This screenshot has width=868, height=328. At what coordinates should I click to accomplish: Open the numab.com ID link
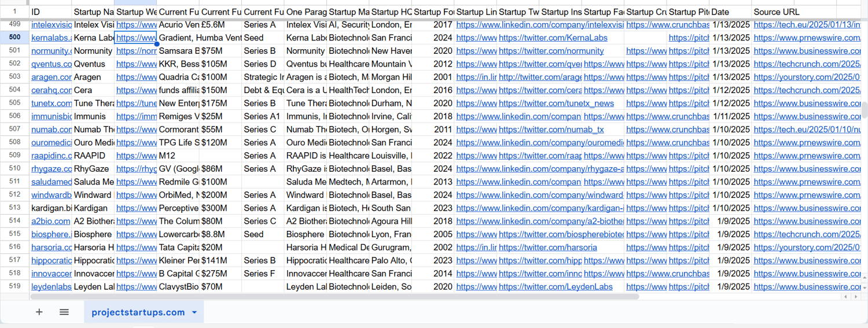pyautogui.click(x=52, y=130)
